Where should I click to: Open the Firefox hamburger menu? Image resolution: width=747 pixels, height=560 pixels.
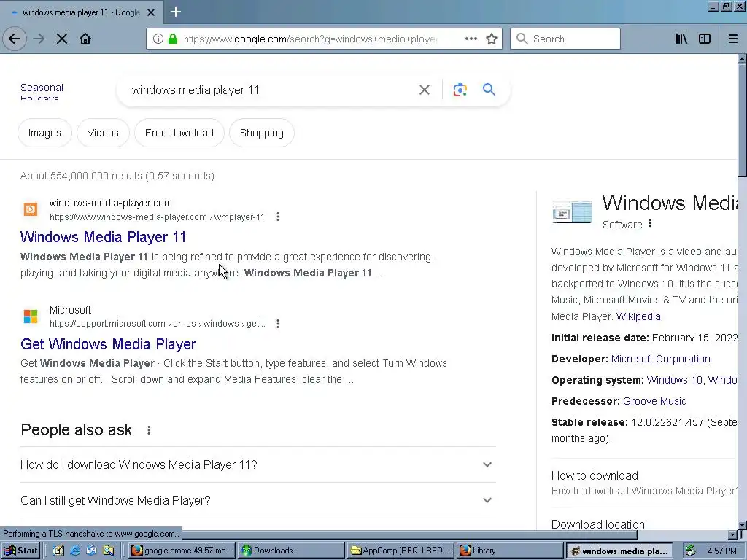pos(732,39)
